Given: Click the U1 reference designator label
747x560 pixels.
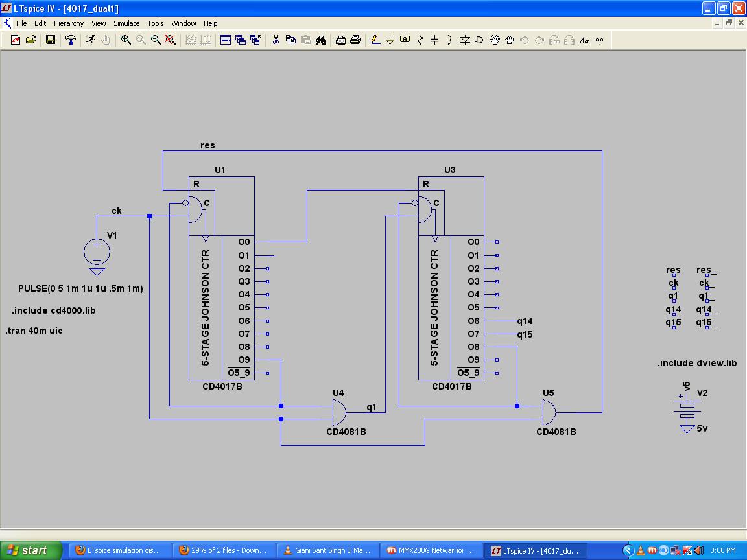Looking at the screenshot, I should pos(220,170).
